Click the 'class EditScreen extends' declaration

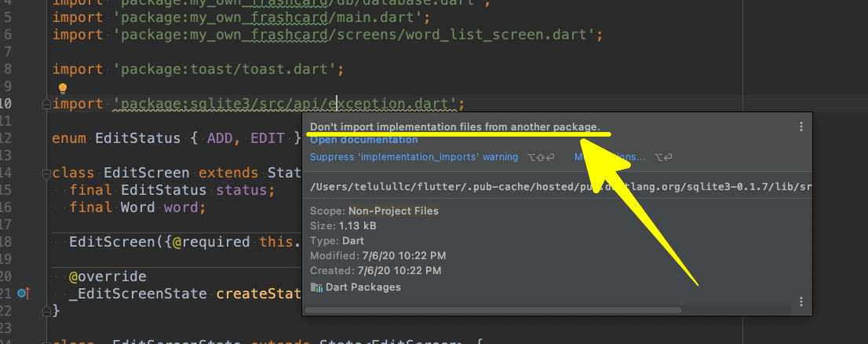[x=177, y=173]
